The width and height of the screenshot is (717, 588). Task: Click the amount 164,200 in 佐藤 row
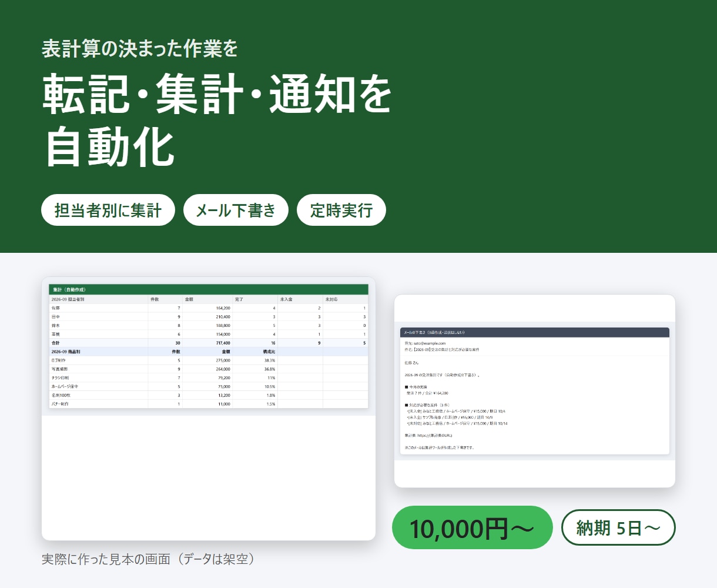click(x=223, y=308)
